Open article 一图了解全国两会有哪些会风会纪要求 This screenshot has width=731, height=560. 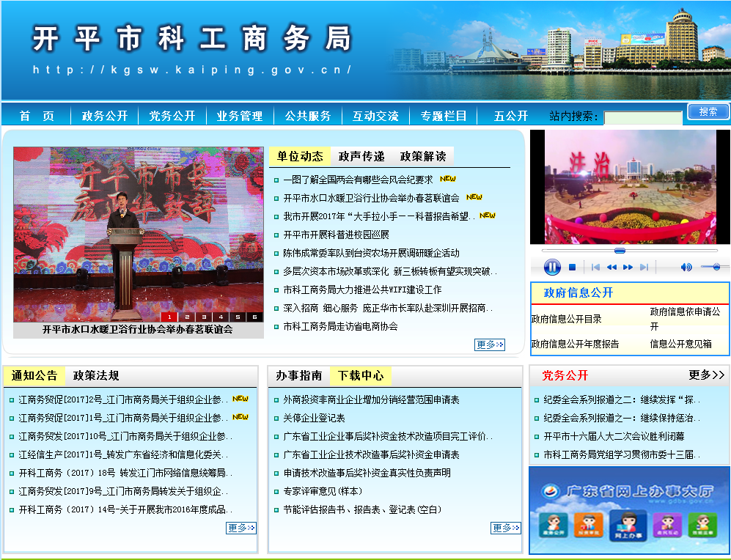coord(358,180)
